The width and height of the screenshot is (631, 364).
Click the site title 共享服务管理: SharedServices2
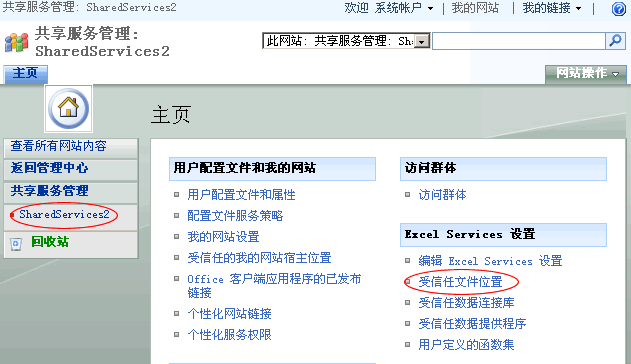point(102,42)
